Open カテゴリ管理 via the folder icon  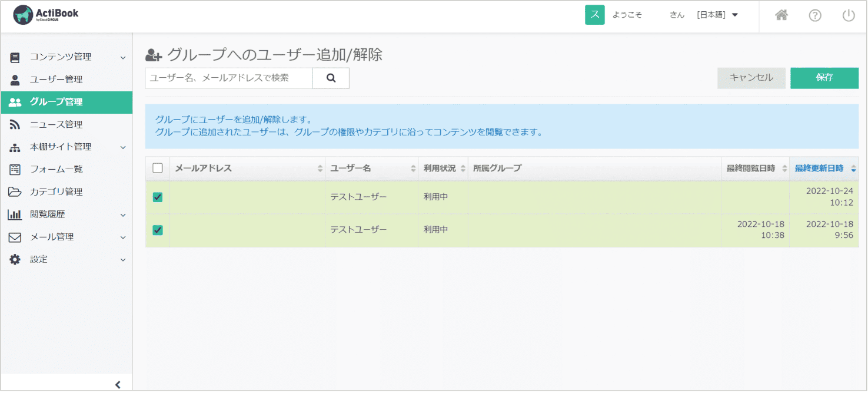point(14,192)
